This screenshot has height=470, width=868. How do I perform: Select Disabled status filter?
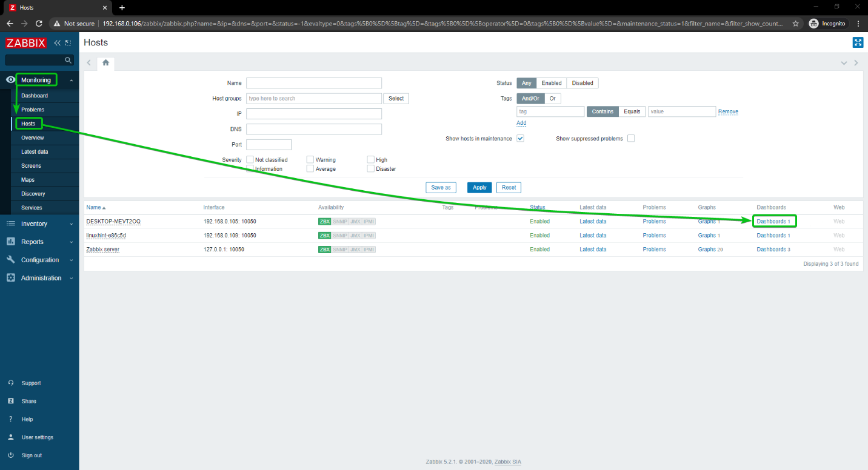click(x=583, y=83)
